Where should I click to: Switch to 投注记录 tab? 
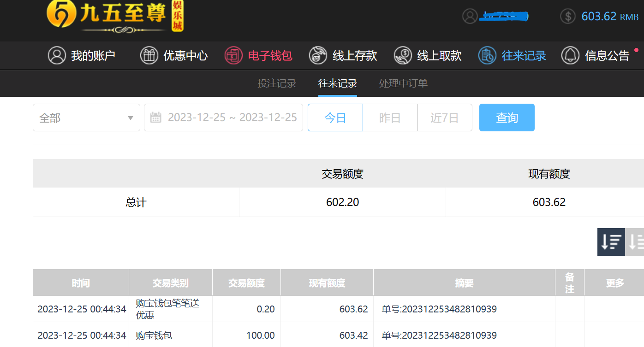277,83
